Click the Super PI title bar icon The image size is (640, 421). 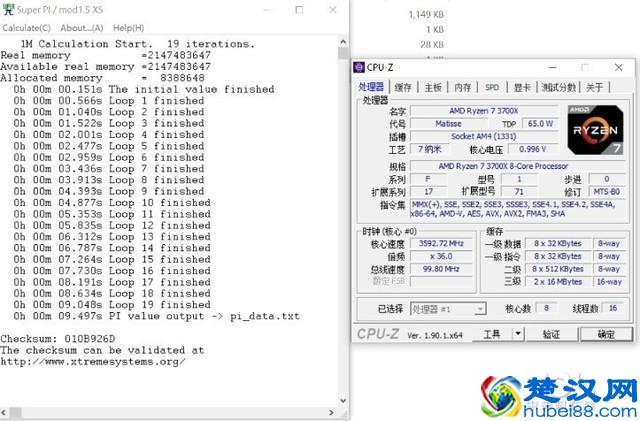tap(8, 9)
